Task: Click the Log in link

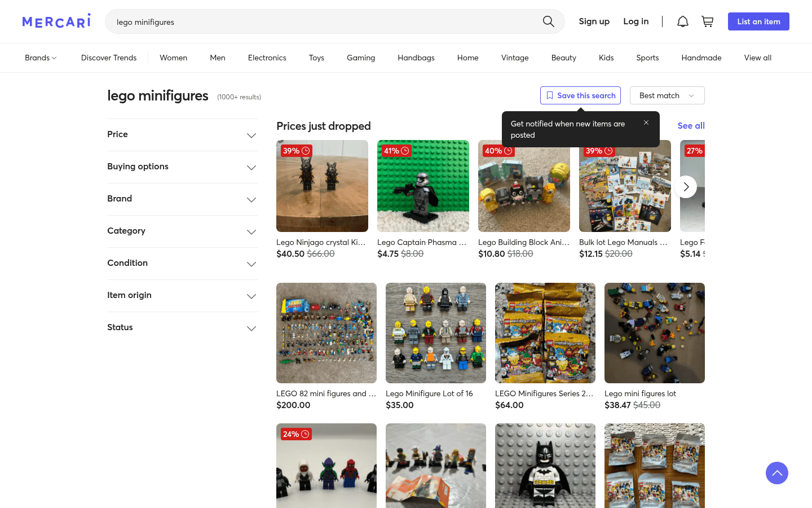Action: [x=636, y=21]
